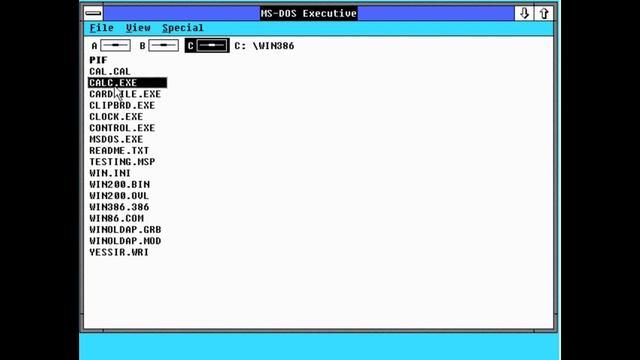The image size is (640, 360).
Task: Click the maximize up-arrow button
Action: [x=544, y=13]
